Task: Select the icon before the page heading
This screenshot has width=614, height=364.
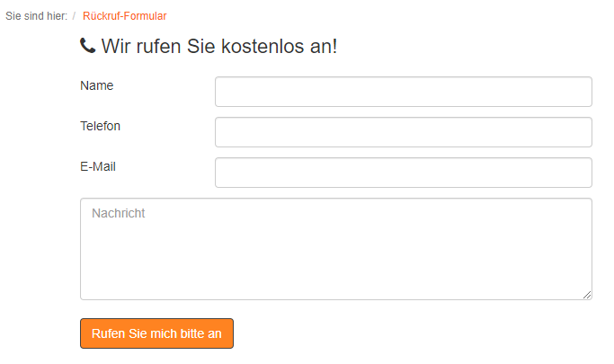Action: point(88,46)
